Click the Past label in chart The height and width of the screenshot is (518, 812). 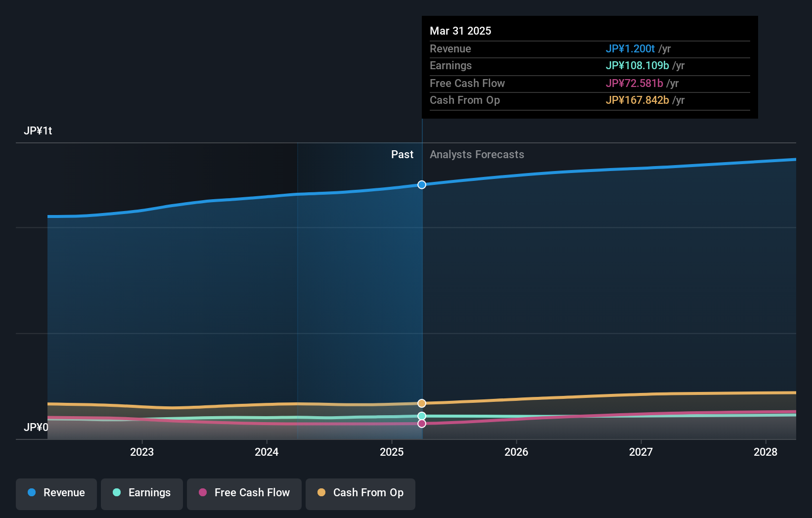coord(402,155)
